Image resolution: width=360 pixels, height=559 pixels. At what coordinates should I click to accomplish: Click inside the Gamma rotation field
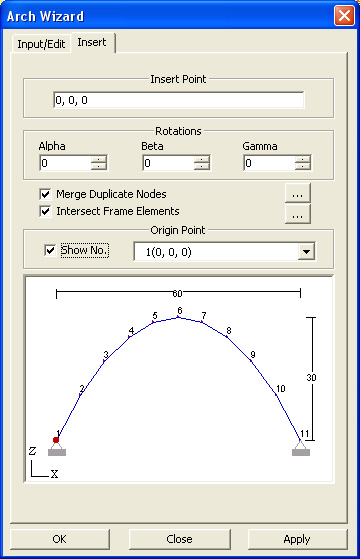[269, 163]
